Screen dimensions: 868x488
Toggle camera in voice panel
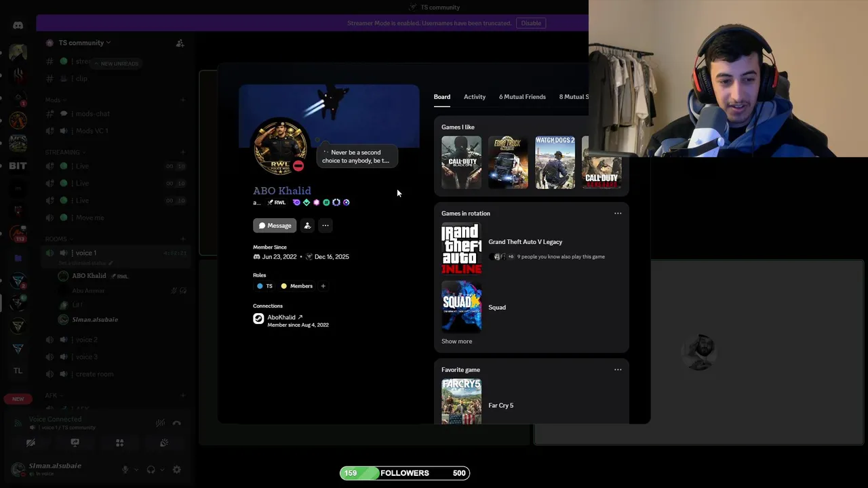(31, 443)
